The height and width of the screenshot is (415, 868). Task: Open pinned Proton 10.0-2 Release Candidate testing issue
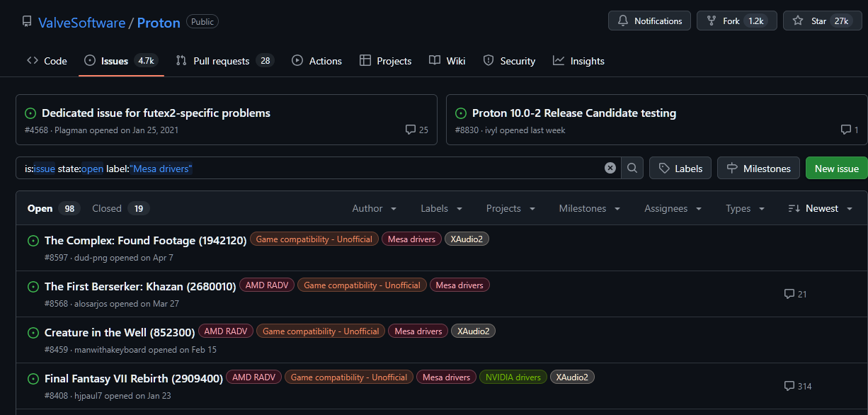(x=574, y=113)
